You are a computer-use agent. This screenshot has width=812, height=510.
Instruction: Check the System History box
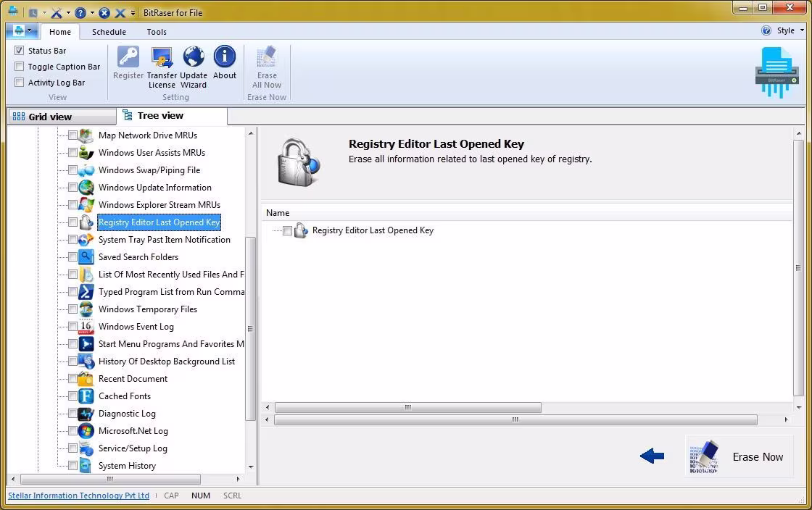(x=73, y=466)
